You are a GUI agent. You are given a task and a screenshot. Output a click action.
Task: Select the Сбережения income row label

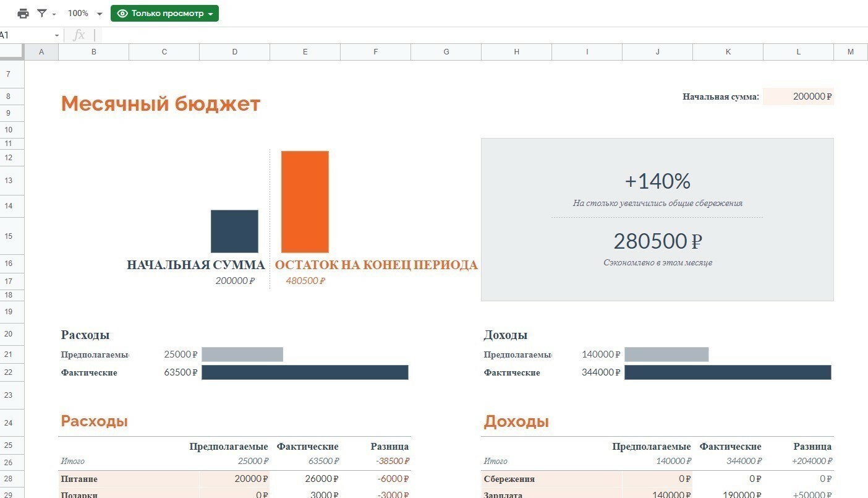tap(509, 479)
